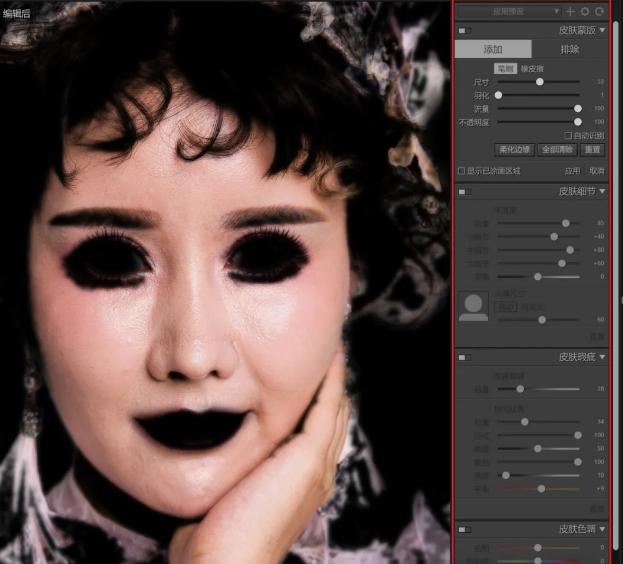Collapse the 皮肤瑕疵 section arrow
623x564 pixels.
coord(603,357)
